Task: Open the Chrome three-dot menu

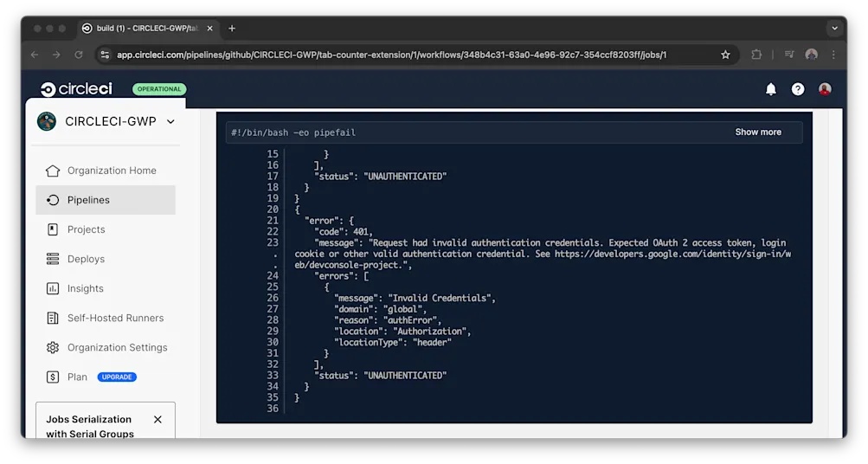Action: (833, 55)
